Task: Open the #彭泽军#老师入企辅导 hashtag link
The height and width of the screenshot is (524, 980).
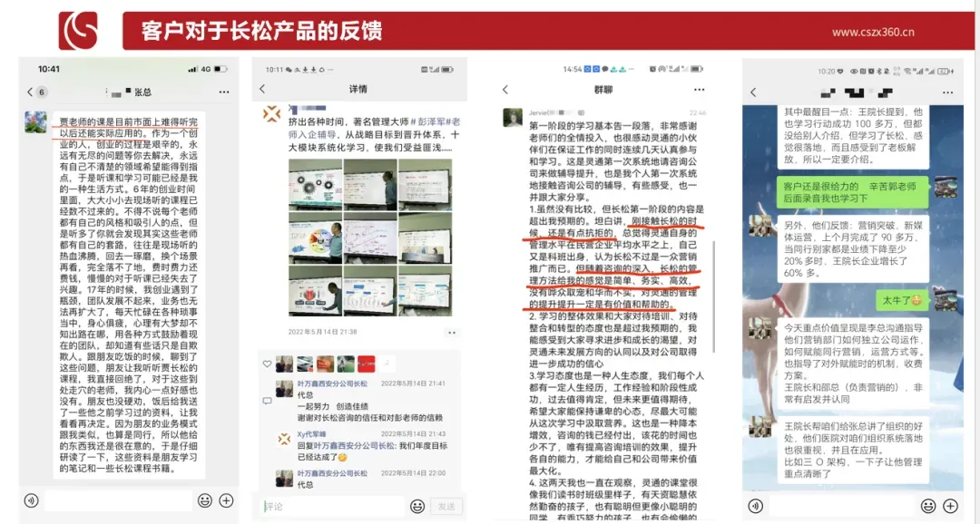Action: (x=374, y=128)
